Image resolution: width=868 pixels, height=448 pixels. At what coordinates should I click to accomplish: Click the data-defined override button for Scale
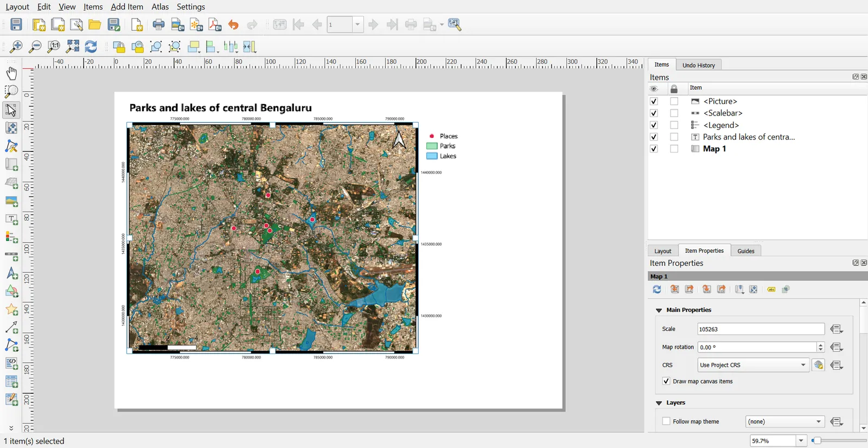pyautogui.click(x=837, y=329)
